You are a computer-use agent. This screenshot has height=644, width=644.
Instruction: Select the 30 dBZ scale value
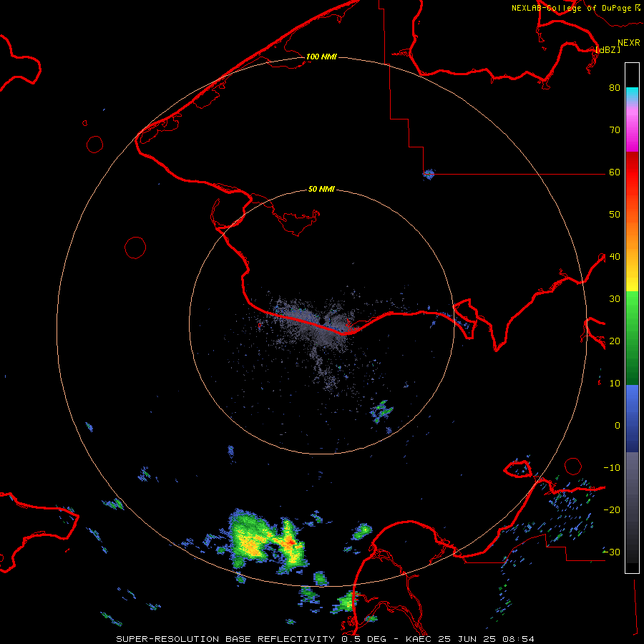tap(615, 298)
